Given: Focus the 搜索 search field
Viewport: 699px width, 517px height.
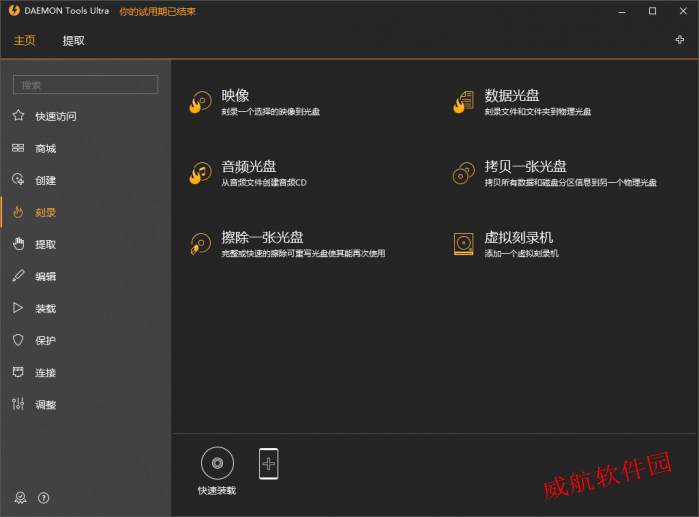Looking at the screenshot, I should tap(86, 85).
